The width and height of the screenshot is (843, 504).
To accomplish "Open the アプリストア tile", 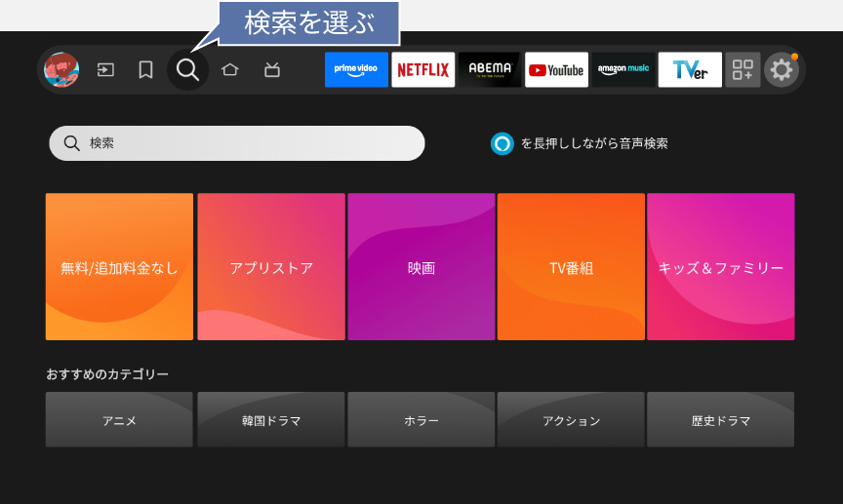I will point(271,267).
